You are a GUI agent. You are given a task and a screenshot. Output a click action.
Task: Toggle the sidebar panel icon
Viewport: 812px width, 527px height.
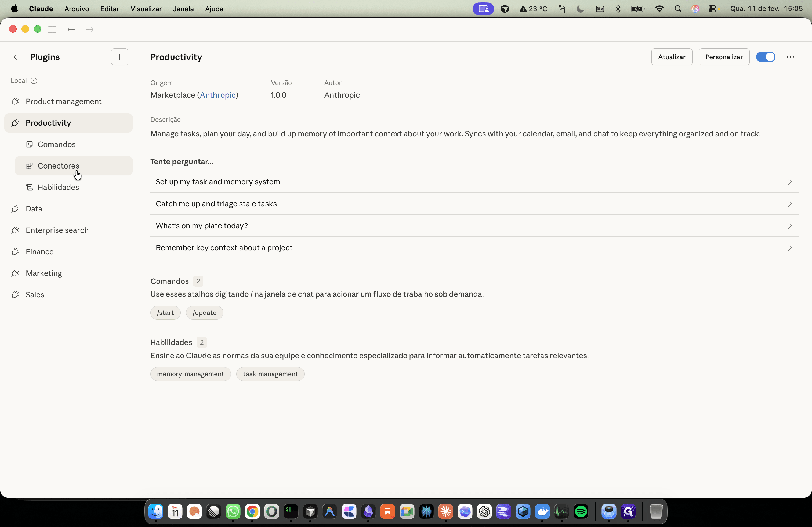pos(52,29)
